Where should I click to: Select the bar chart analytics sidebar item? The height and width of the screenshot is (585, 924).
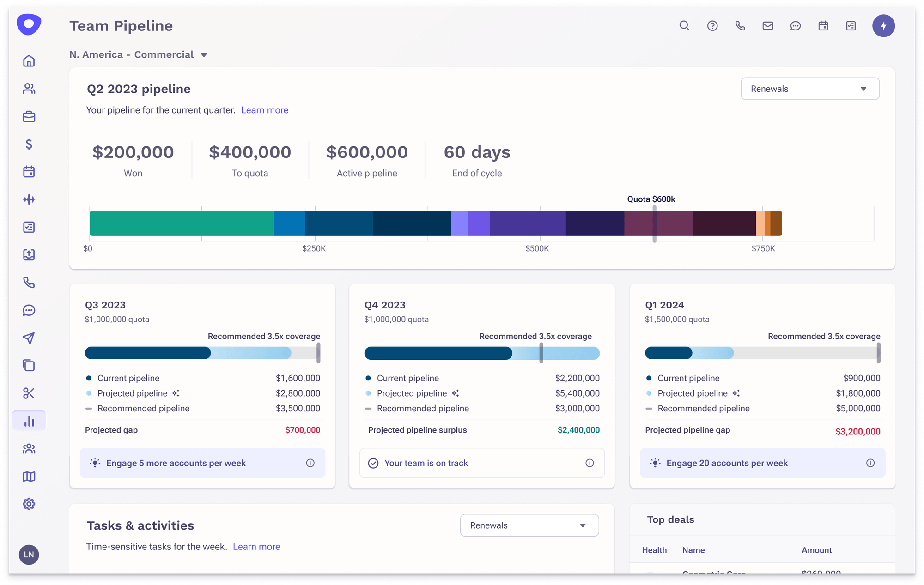click(x=29, y=421)
